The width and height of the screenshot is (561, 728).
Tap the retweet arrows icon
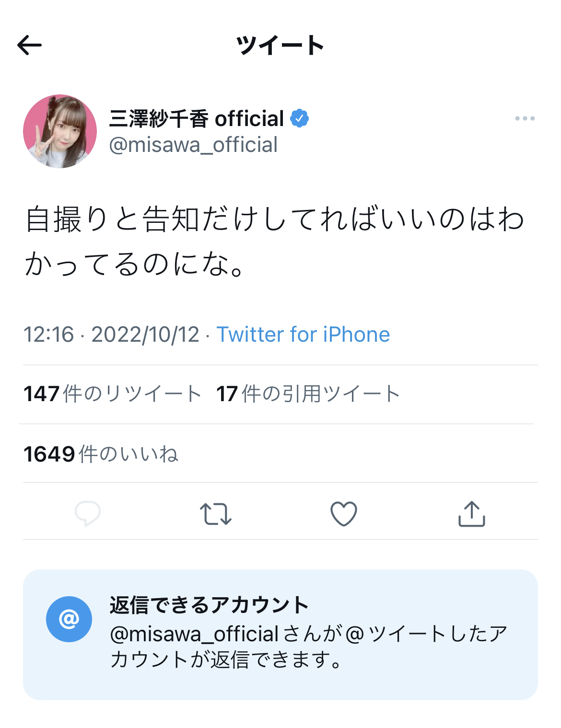(216, 514)
